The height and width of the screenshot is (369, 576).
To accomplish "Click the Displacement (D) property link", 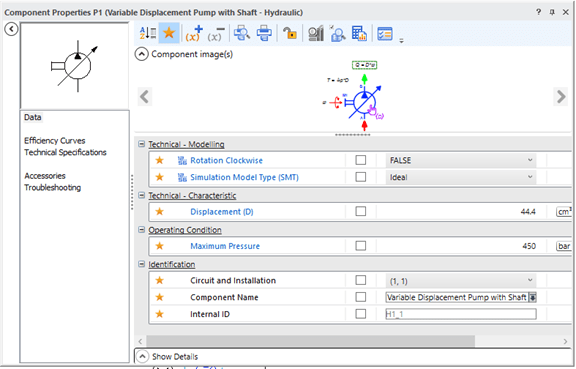I will pyautogui.click(x=222, y=212).
